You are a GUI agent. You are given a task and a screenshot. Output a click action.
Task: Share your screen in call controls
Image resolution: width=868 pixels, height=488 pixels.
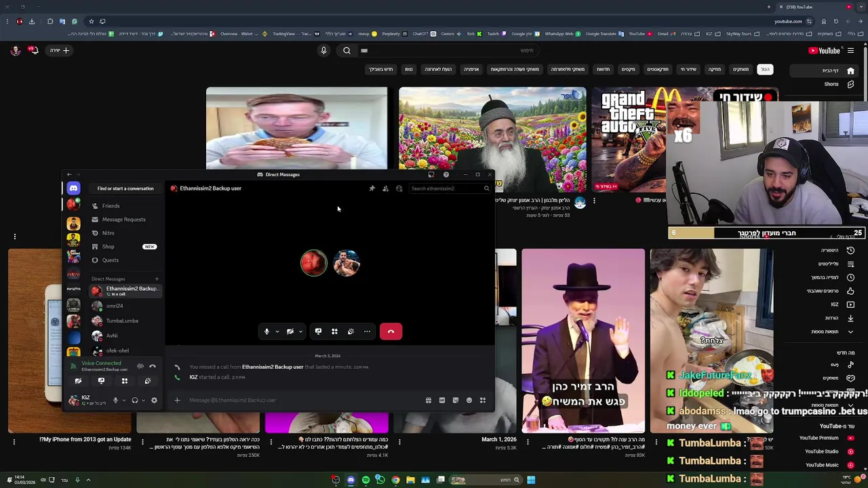[x=318, y=331]
